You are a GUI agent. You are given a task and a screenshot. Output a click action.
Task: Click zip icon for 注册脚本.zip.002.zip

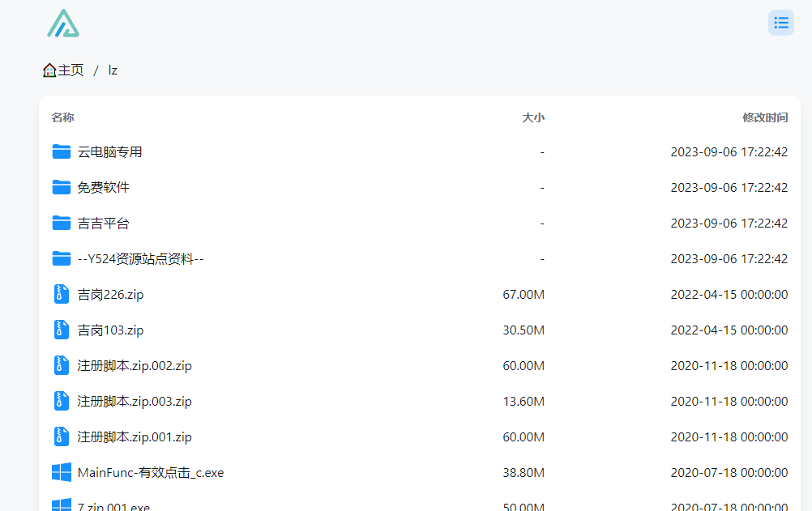pyautogui.click(x=62, y=365)
